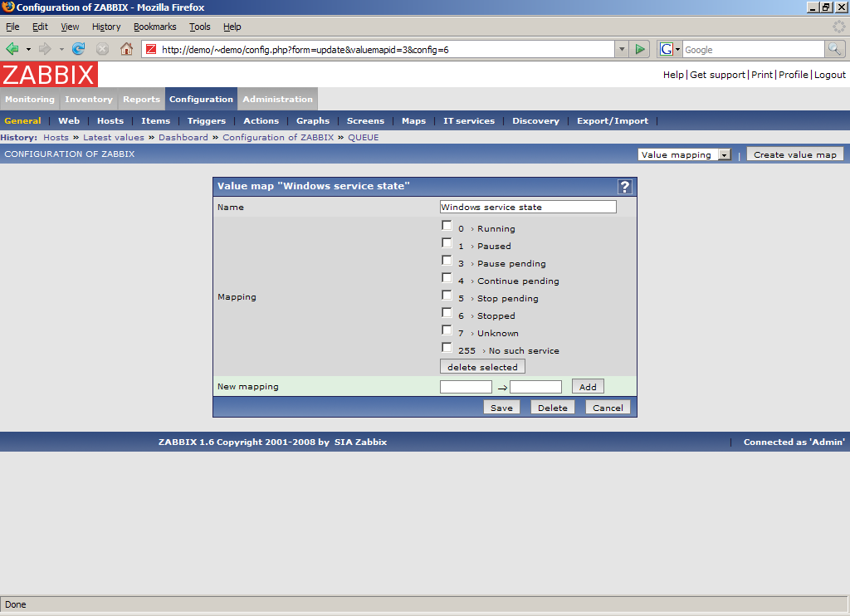
Task: Open the Hosts submenu item
Action: click(110, 121)
